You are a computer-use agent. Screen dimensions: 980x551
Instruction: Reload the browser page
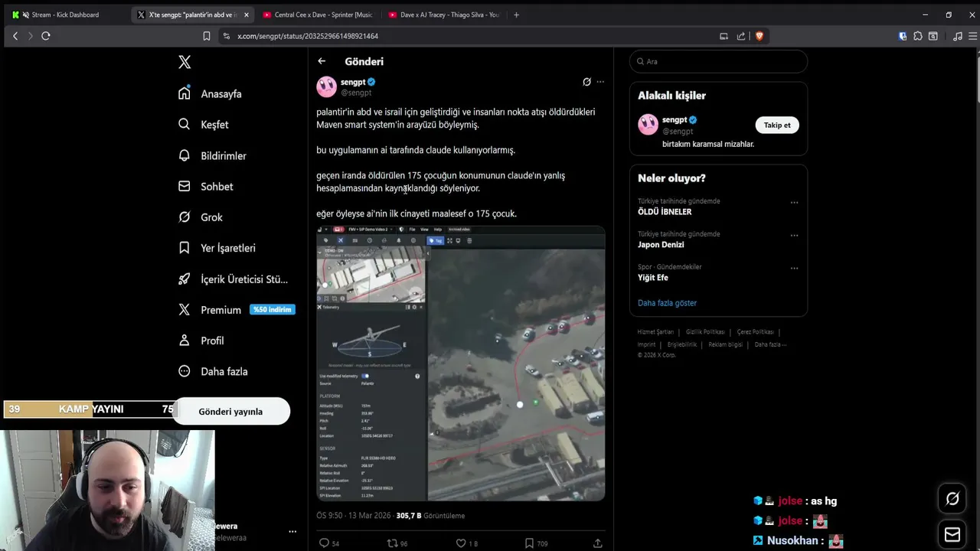(46, 36)
